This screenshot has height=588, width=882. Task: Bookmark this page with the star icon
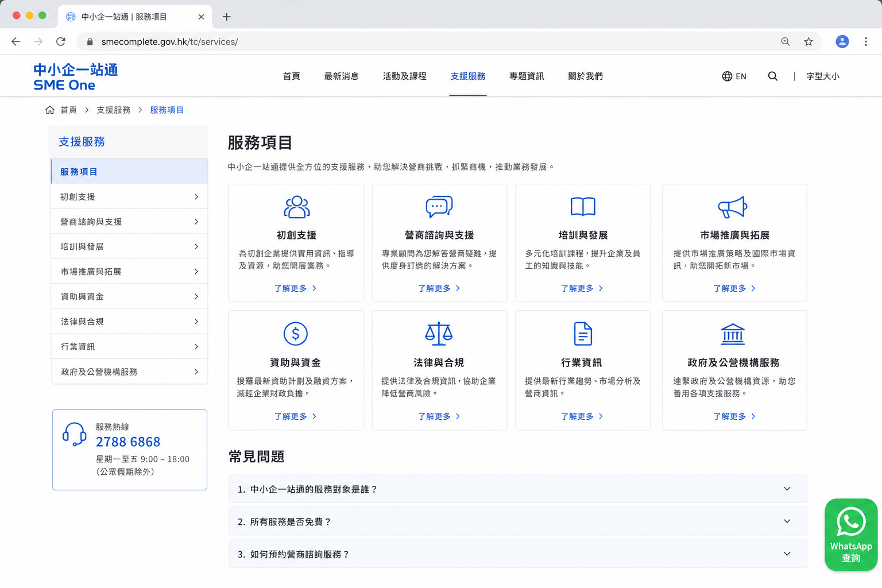(x=808, y=41)
